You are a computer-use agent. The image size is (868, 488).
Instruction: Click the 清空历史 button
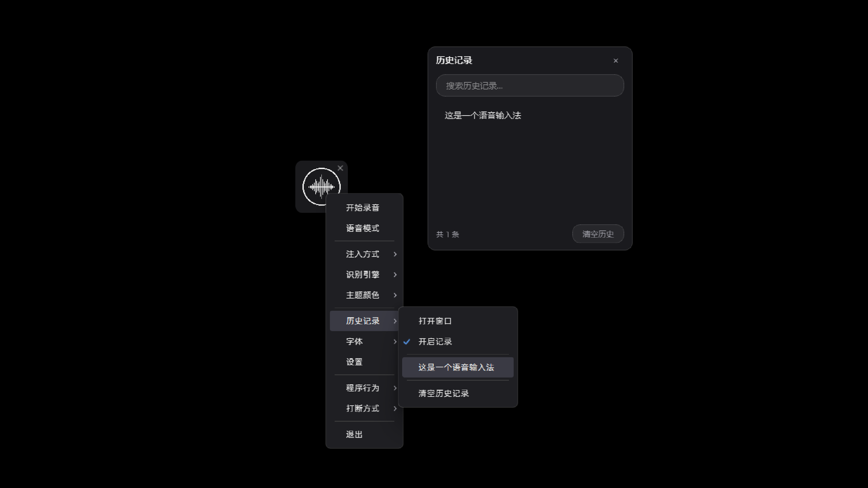tap(598, 234)
